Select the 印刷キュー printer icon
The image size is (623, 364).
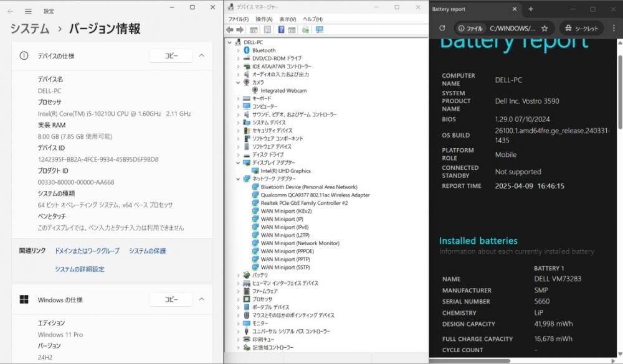(x=246, y=339)
